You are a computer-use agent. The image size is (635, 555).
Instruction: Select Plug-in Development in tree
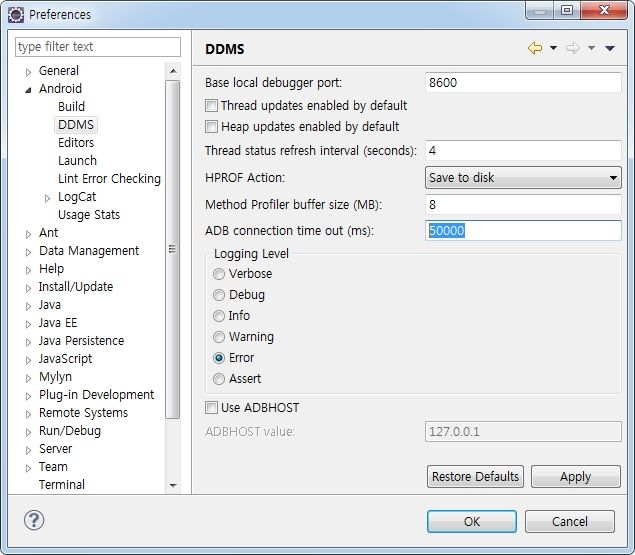[x=96, y=395]
